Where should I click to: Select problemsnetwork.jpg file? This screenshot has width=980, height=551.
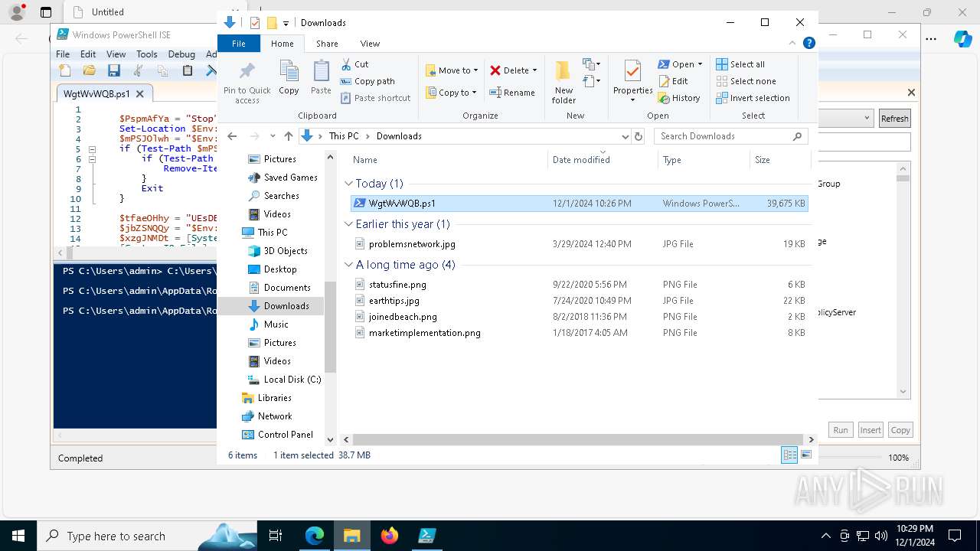pos(412,244)
